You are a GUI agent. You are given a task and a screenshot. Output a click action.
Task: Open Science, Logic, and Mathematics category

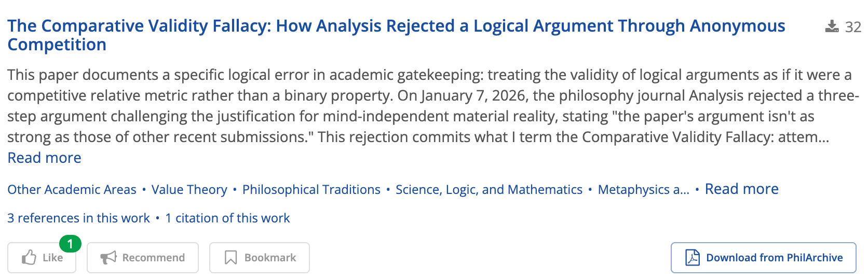pos(489,190)
